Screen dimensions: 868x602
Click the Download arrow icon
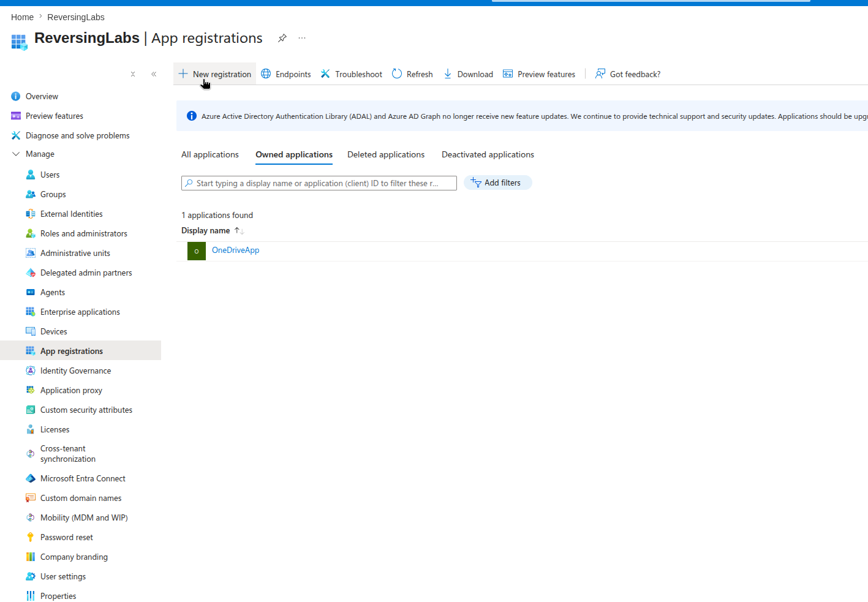(x=448, y=74)
